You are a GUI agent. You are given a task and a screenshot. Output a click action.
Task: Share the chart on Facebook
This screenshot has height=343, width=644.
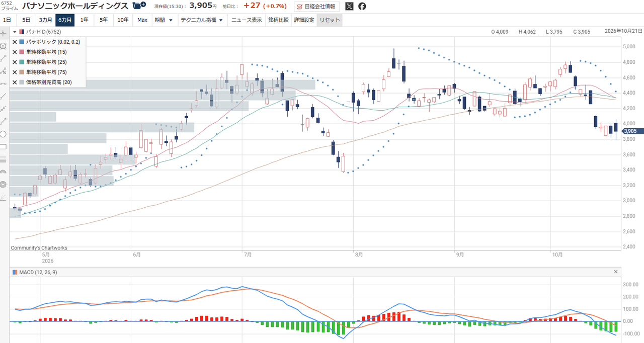click(362, 7)
